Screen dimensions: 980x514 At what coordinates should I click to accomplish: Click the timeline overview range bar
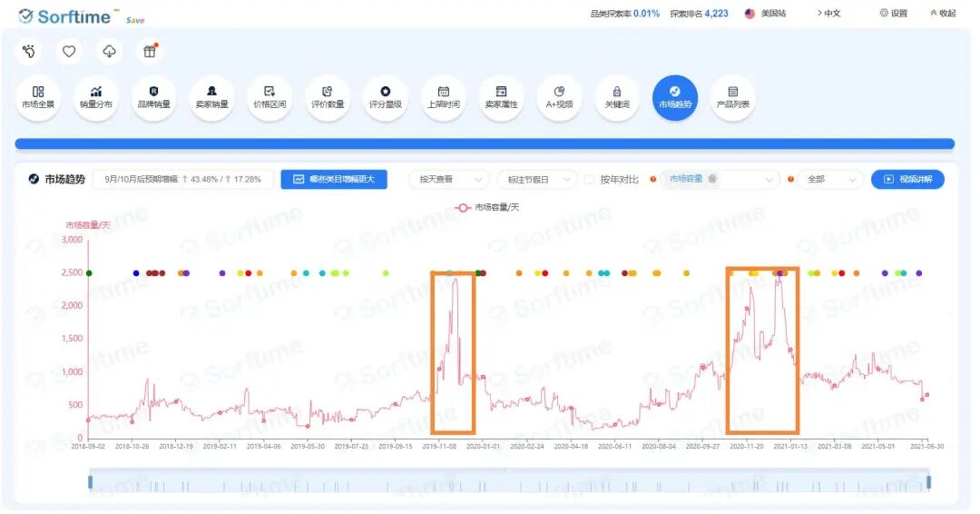509,481
